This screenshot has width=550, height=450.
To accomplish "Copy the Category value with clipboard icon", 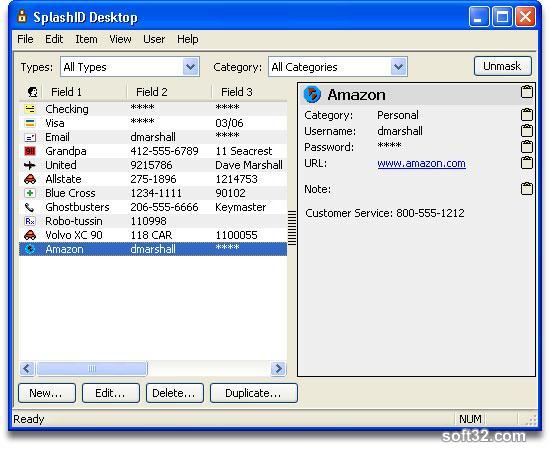I will [526, 114].
